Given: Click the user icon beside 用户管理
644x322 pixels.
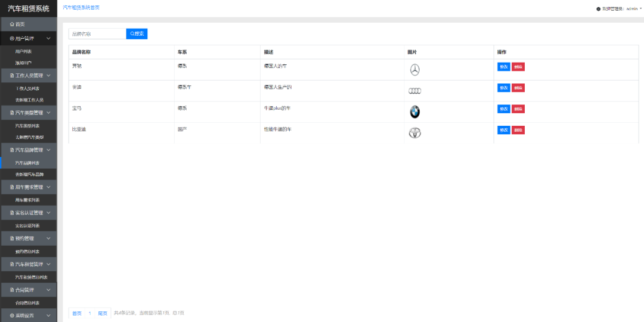Looking at the screenshot, I should (x=12, y=39).
